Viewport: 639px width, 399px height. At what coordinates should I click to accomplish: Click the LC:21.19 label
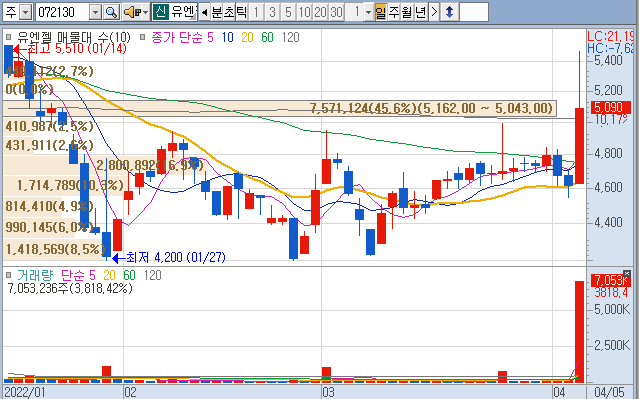pos(610,36)
